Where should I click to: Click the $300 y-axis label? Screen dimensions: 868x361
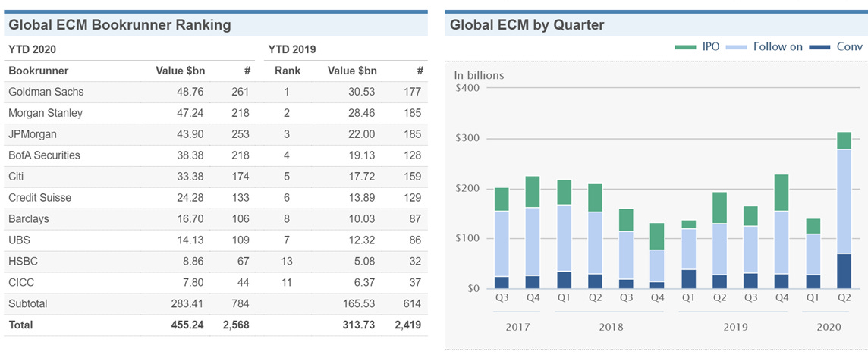pyautogui.click(x=467, y=139)
